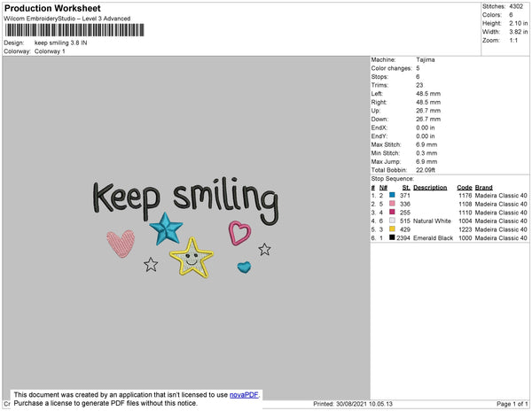Click the Description column header
532x411 pixels.
tap(430, 188)
